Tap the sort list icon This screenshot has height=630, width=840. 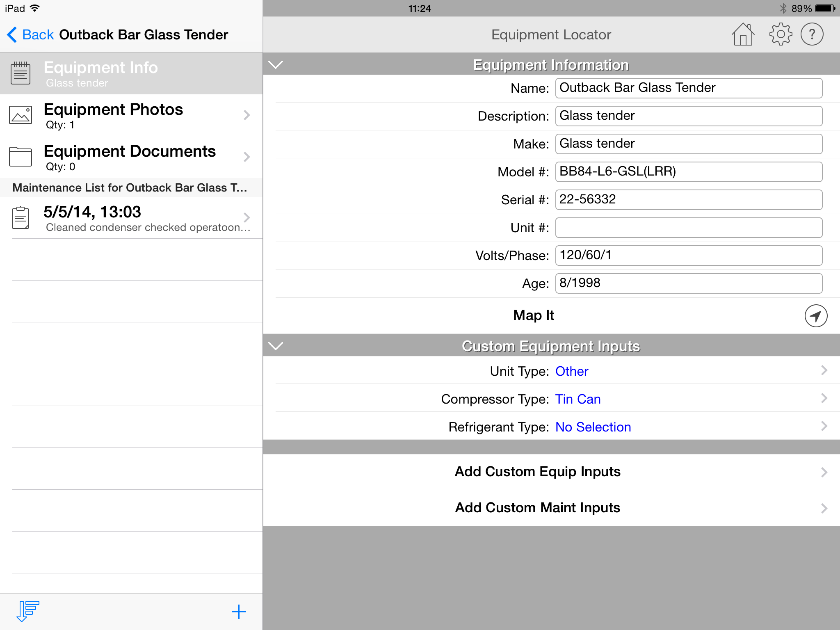pos(27,612)
